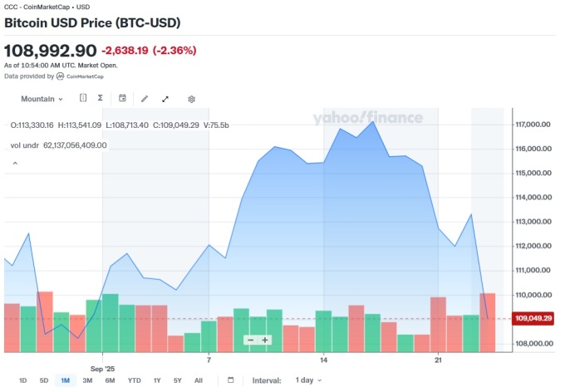Open the custom date range calendar icon
The image size is (565, 392).
231,380
